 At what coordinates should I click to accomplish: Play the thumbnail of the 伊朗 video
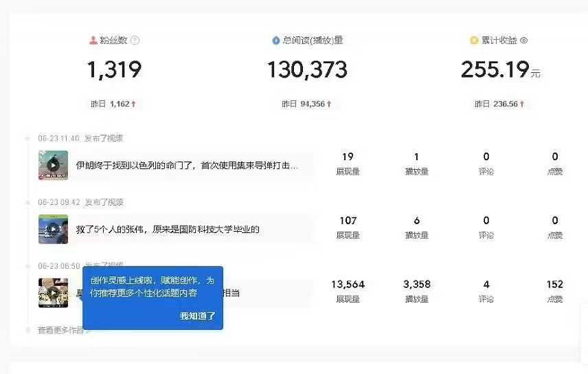54,165
